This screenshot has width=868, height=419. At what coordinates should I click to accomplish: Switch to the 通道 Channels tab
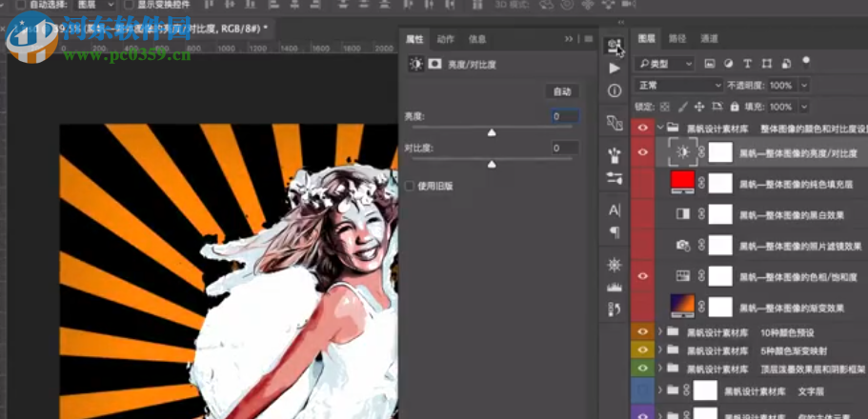click(709, 39)
